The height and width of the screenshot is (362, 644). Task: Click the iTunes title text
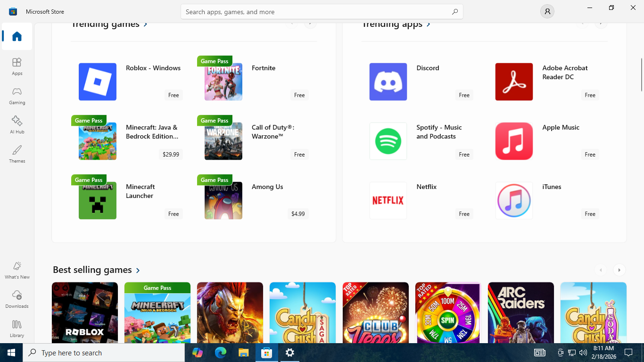552,187
